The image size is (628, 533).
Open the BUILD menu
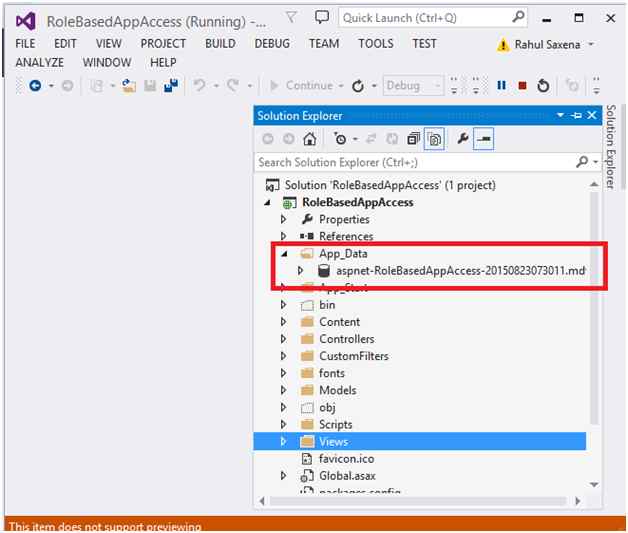(x=220, y=43)
